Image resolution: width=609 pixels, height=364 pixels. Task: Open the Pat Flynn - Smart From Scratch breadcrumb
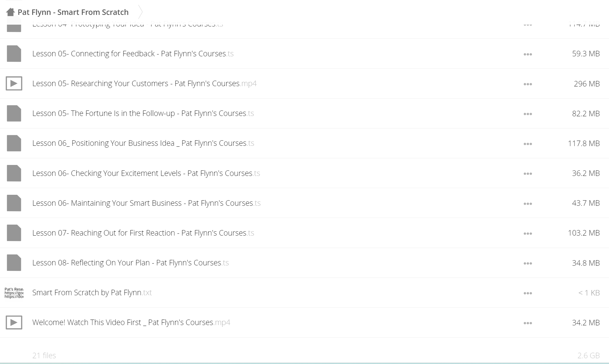(73, 12)
